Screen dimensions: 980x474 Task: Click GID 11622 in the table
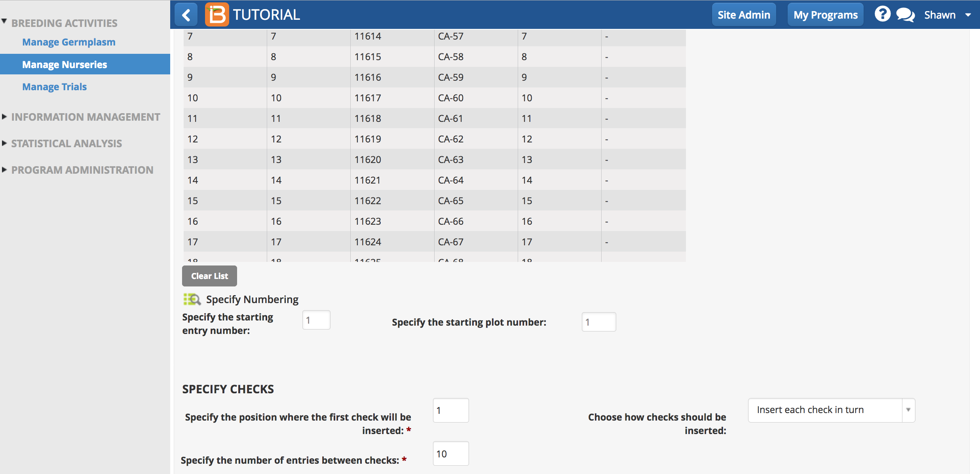click(x=368, y=201)
